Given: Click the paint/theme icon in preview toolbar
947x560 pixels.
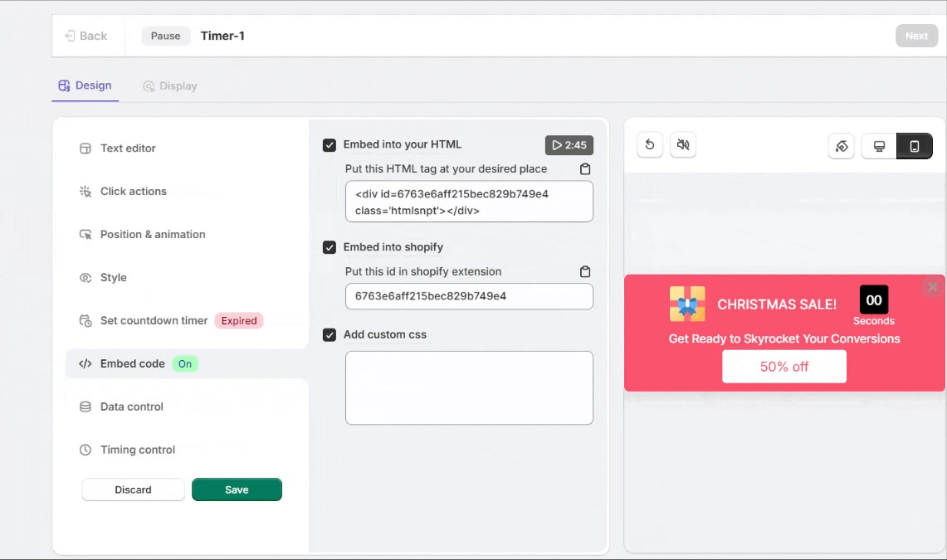Looking at the screenshot, I should click(842, 146).
